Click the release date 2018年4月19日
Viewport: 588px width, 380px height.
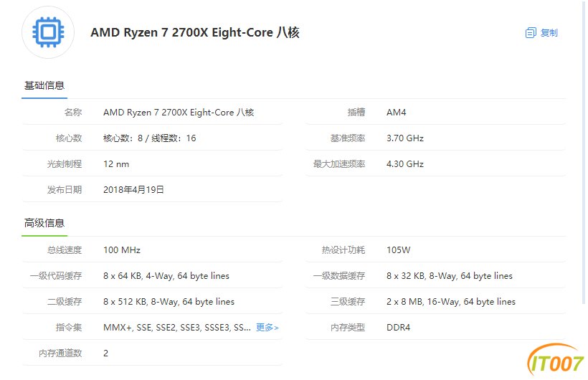pyautogui.click(x=133, y=190)
